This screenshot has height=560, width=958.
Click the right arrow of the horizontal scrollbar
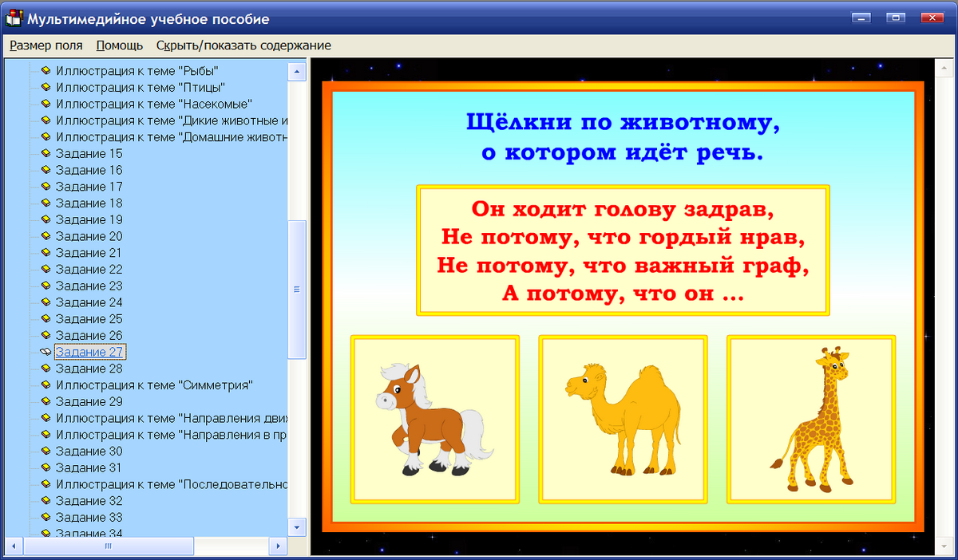[x=278, y=546]
